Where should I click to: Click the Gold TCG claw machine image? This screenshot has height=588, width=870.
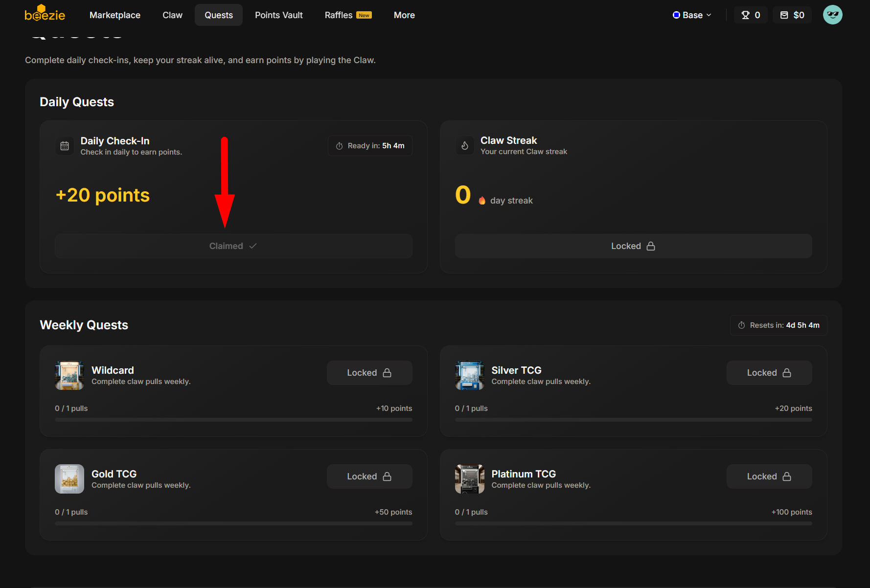69,479
